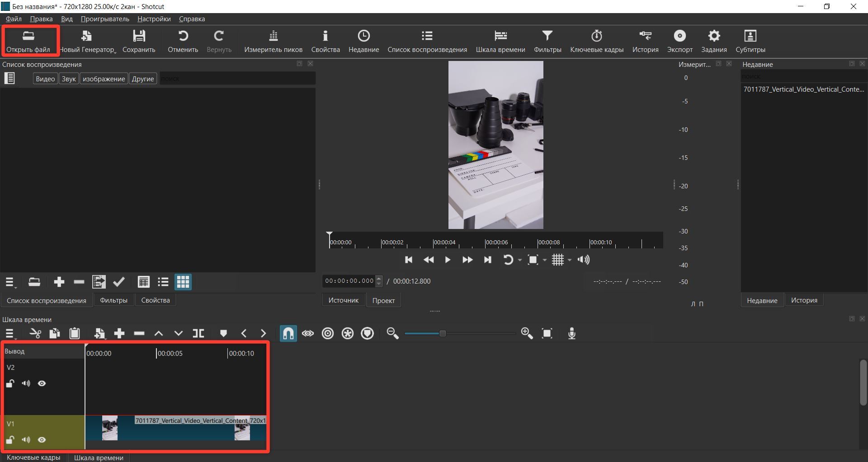Click the timeline zoom slider handle
This screenshot has height=462, width=868.
443,334
